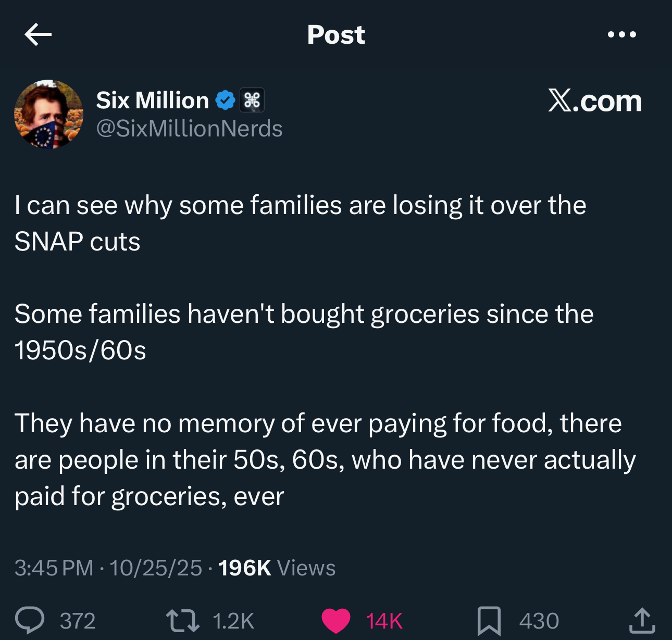Open the 196K Views analytics
The width and height of the screenshot is (672, 640).
277,568
